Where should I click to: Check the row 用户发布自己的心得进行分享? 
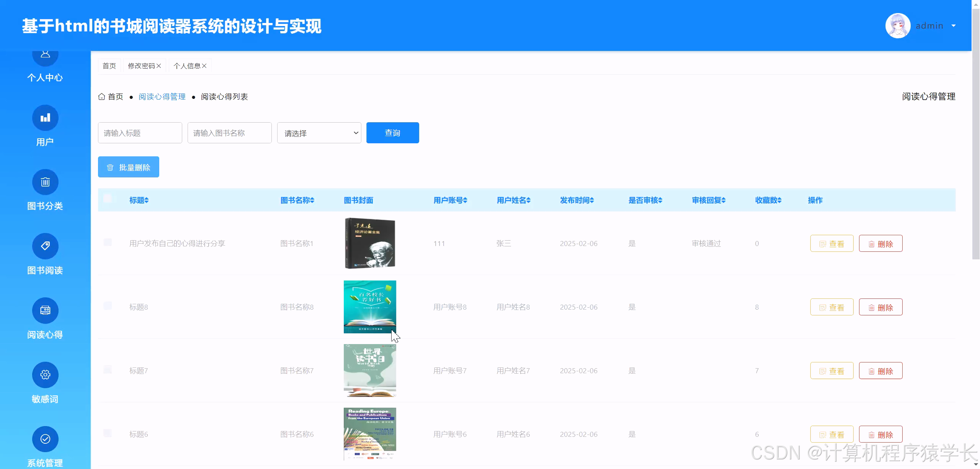point(108,242)
